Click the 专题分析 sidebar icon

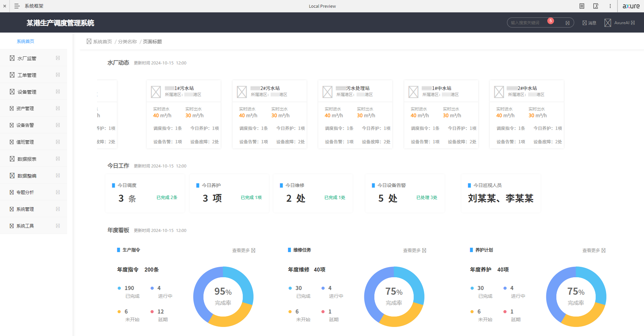coord(12,192)
